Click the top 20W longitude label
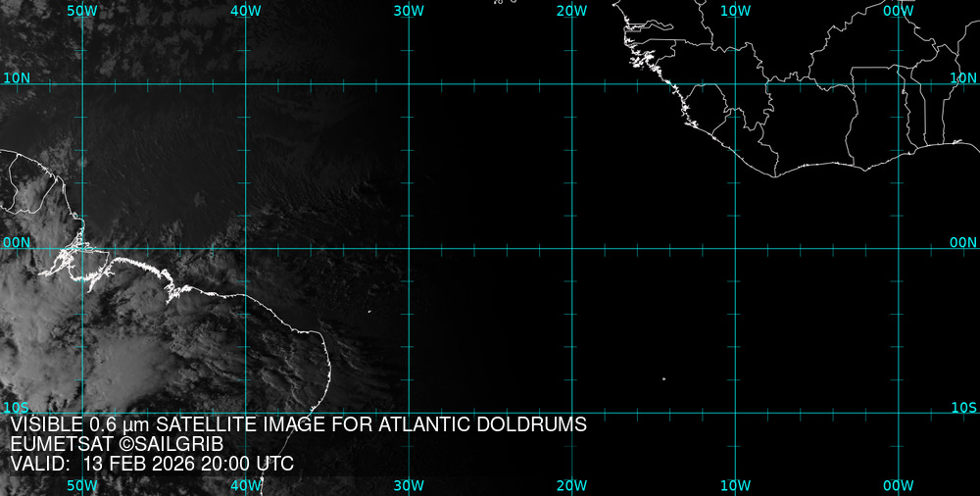The width and height of the screenshot is (980, 496). tap(571, 10)
